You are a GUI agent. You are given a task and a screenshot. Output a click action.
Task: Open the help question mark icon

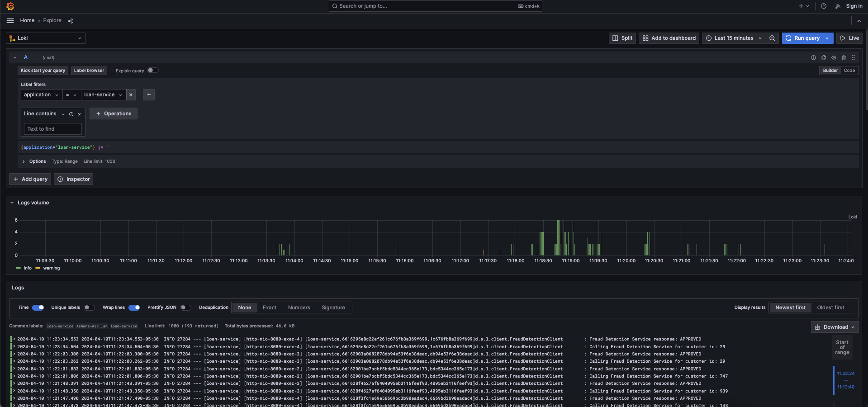824,6
